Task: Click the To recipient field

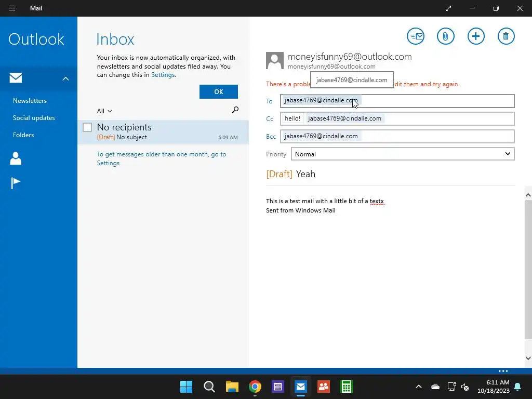Action: pyautogui.click(x=397, y=101)
